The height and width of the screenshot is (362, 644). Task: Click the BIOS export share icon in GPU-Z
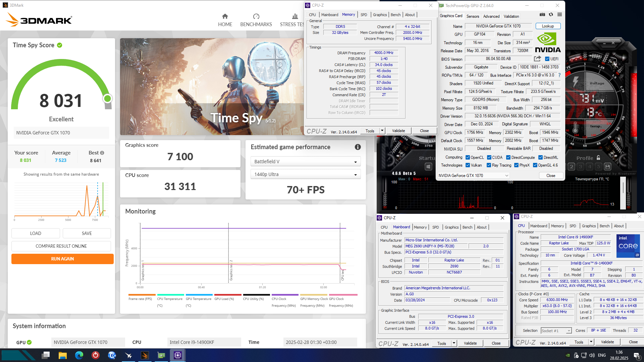pos(537,59)
